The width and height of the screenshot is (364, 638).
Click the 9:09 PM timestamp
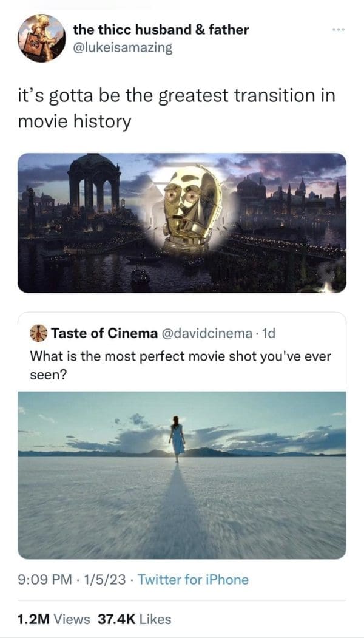(x=42, y=580)
